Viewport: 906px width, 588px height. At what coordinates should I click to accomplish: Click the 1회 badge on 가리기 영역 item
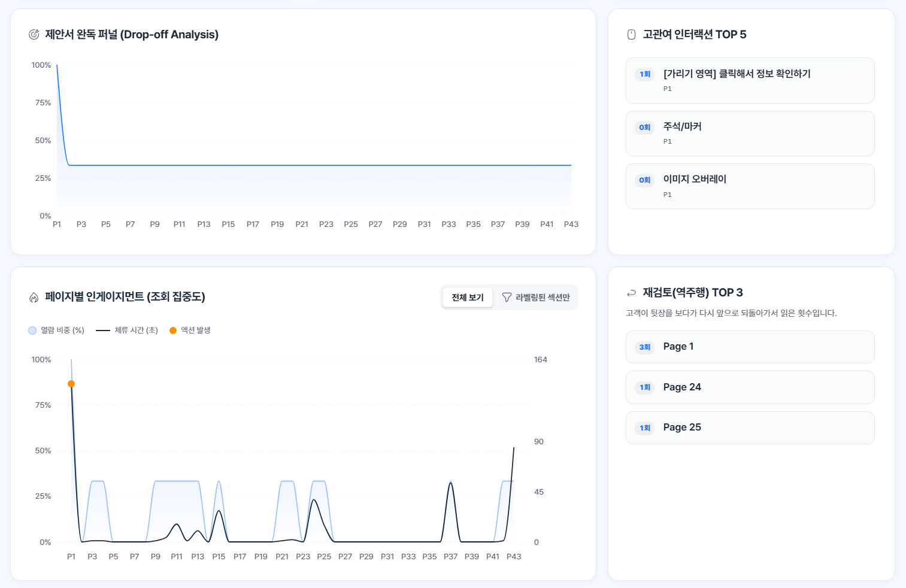click(x=644, y=74)
